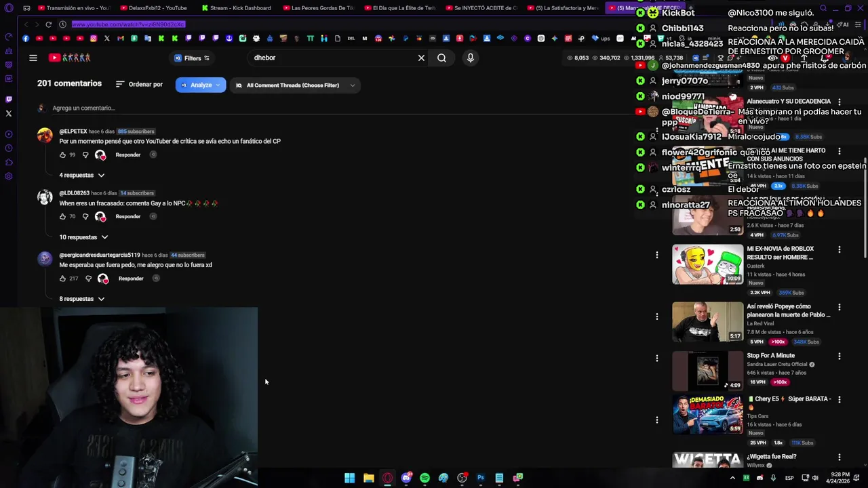Dislike the @sergioandresduartegarcia5119 comment

[x=88, y=279]
